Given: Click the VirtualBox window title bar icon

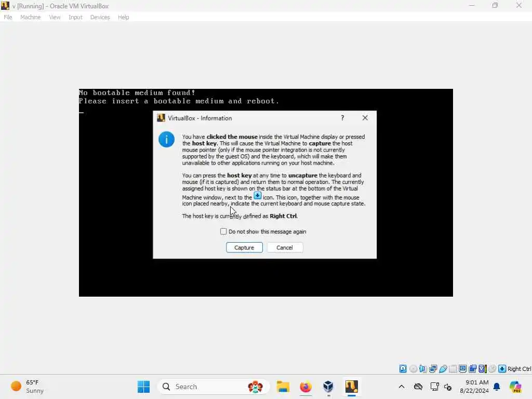Looking at the screenshot, I should pos(5,6).
